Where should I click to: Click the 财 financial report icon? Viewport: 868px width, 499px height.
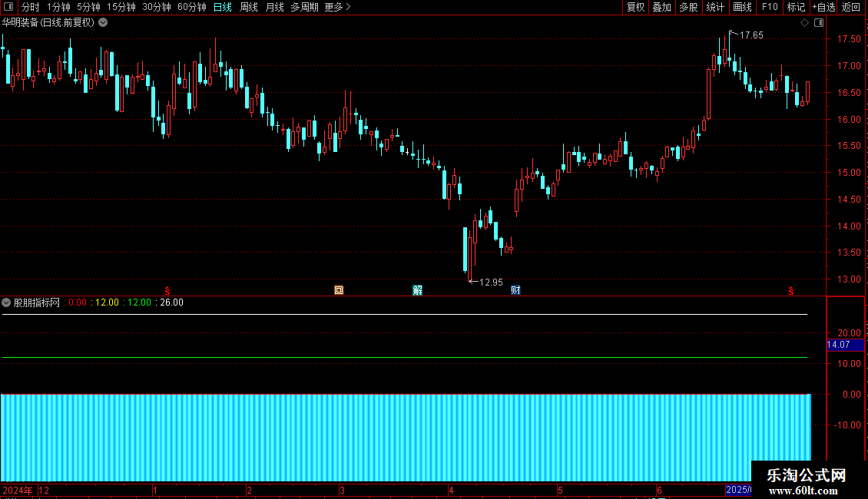(515, 290)
